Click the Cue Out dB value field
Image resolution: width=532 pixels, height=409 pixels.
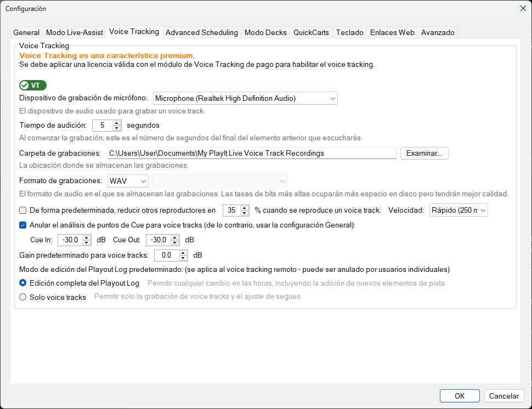(x=159, y=240)
